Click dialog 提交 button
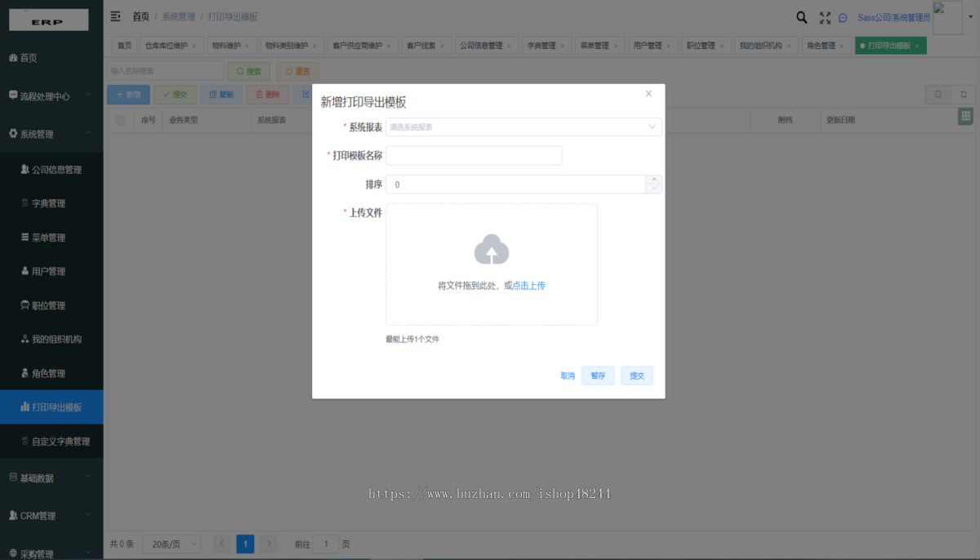Image resolution: width=980 pixels, height=560 pixels. click(637, 376)
